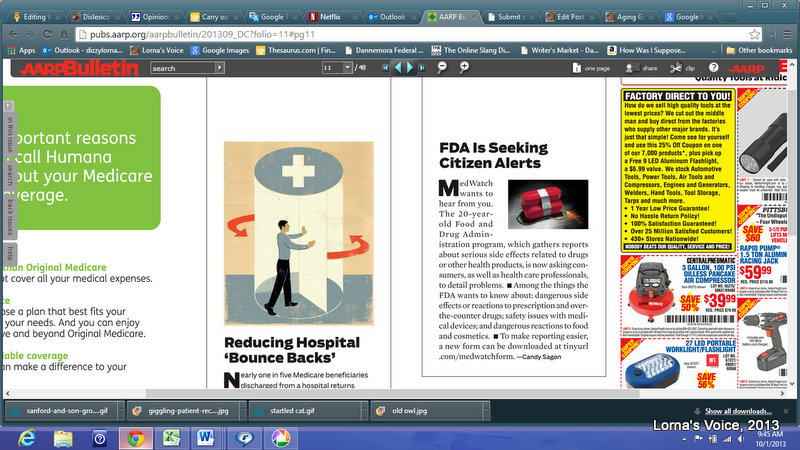Open the 'in this issue' side tab

[9, 137]
